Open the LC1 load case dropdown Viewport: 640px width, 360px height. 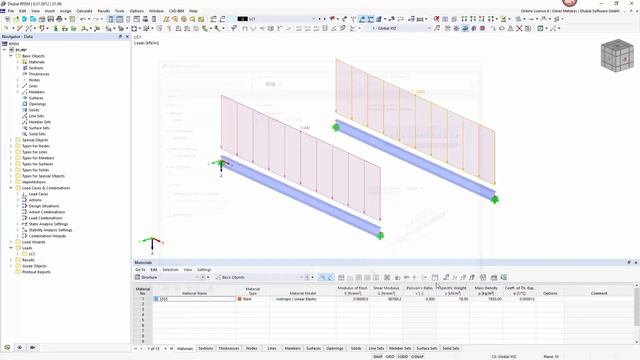pyautogui.click(x=313, y=19)
